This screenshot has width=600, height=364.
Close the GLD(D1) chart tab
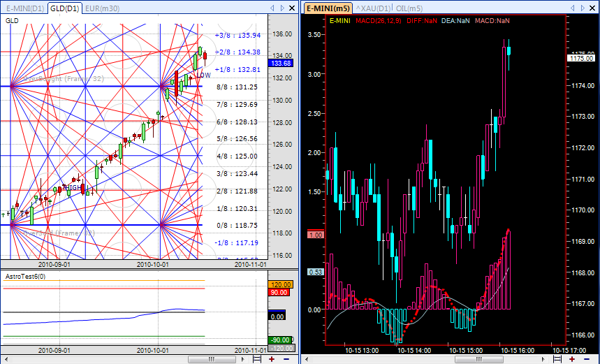tap(292, 8)
